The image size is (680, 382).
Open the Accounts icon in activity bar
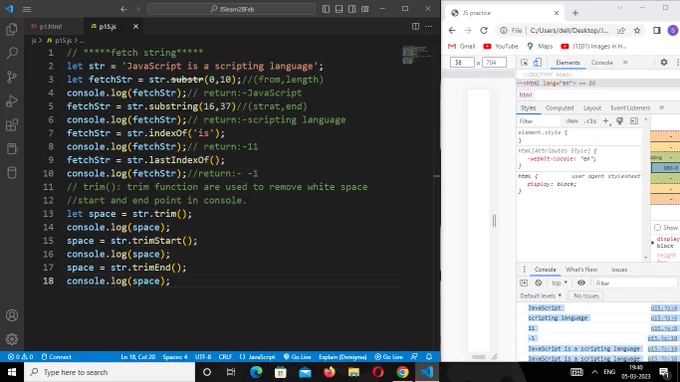pos(12,315)
